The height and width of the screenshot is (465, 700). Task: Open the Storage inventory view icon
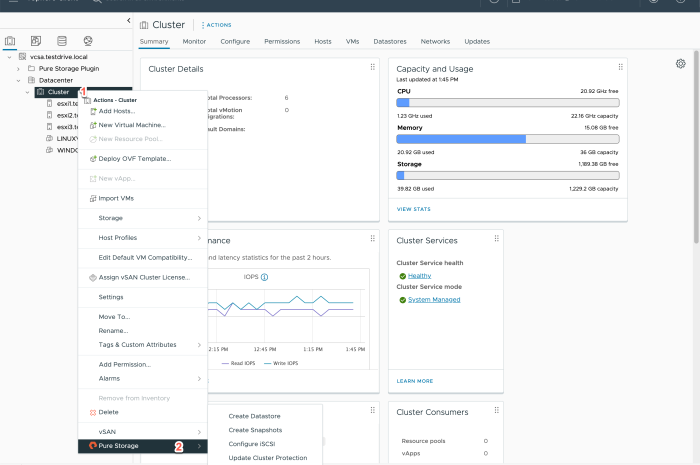(x=62, y=41)
